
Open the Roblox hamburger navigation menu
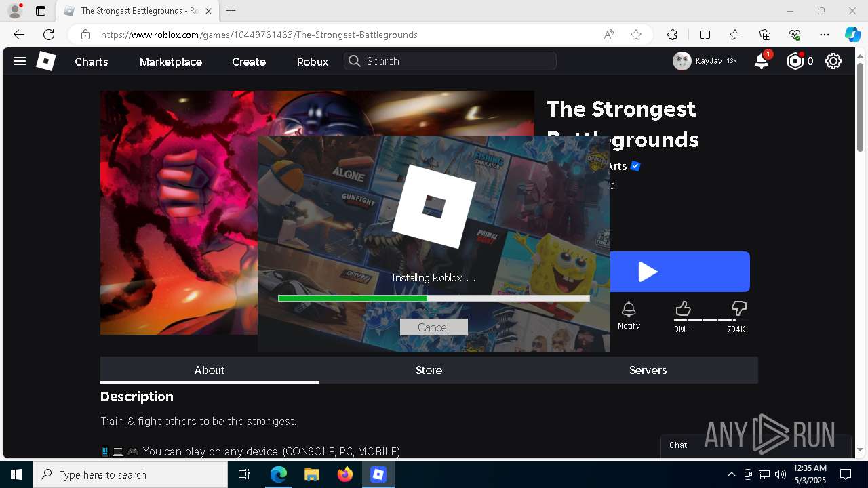tap(20, 61)
